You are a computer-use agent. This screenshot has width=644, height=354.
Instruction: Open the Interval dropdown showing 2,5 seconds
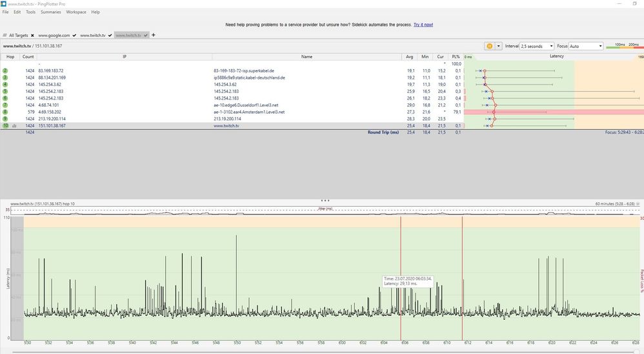click(537, 46)
